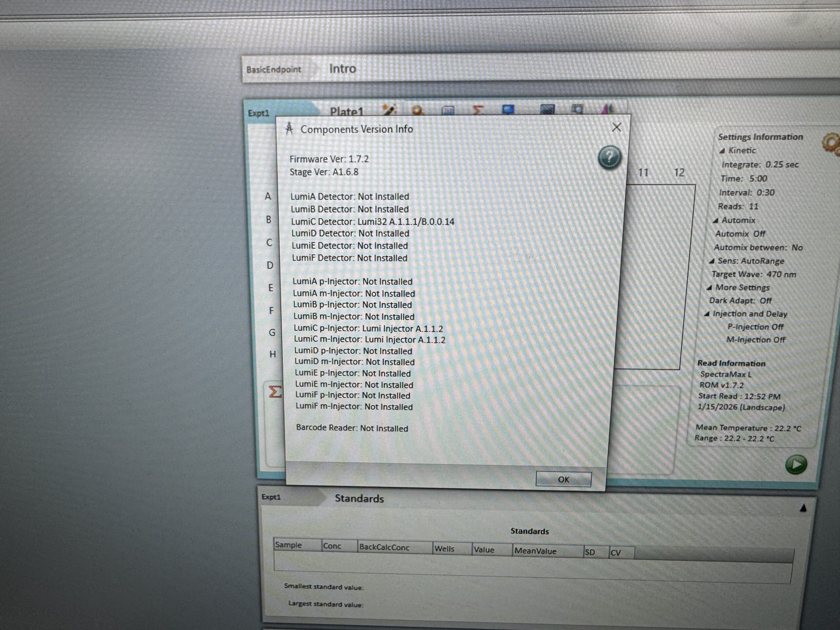840x630 pixels.
Task: Click the dark graph icon in the plate toolbar
Action: pyautogui.click(x=547, y=110)
